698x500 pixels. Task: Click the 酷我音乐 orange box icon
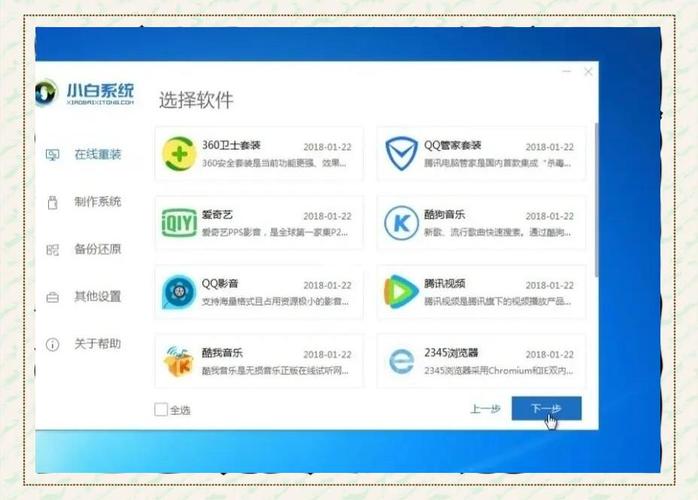click(x=179, y=362)
